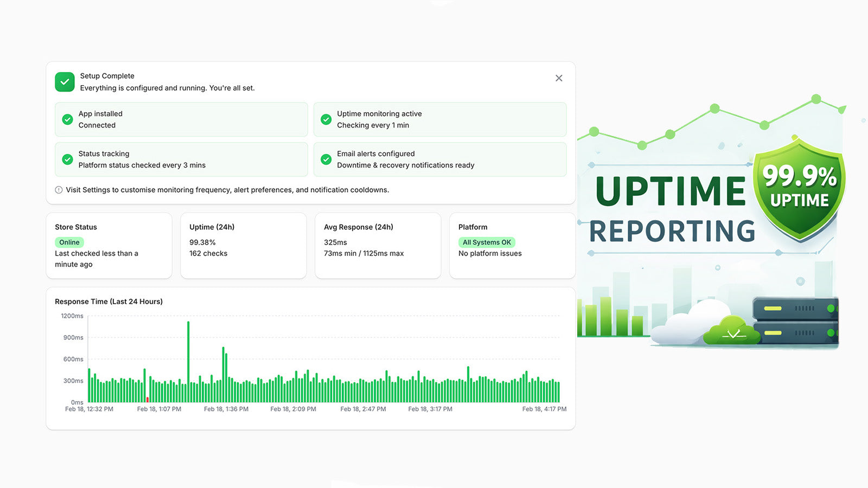Click the info icon beside Visit Settings
Image resolution: width=868 pixels, height=488 pixels.
pyautogui.click(x=59, y=190)
